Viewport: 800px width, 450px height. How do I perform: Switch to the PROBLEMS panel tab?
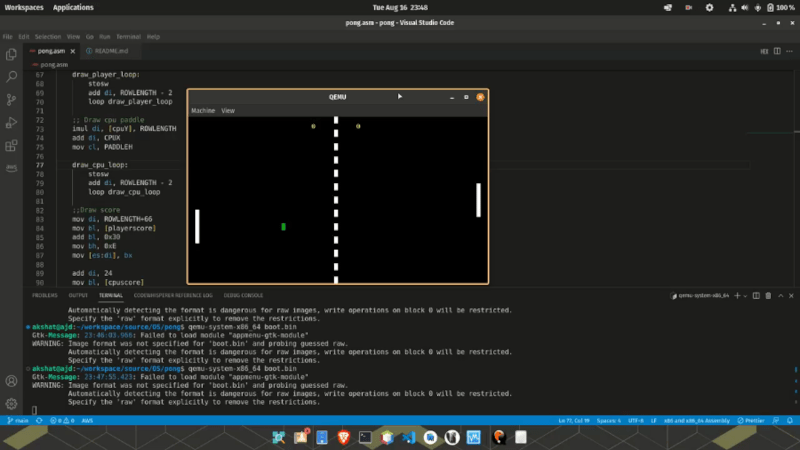(45, 295)
